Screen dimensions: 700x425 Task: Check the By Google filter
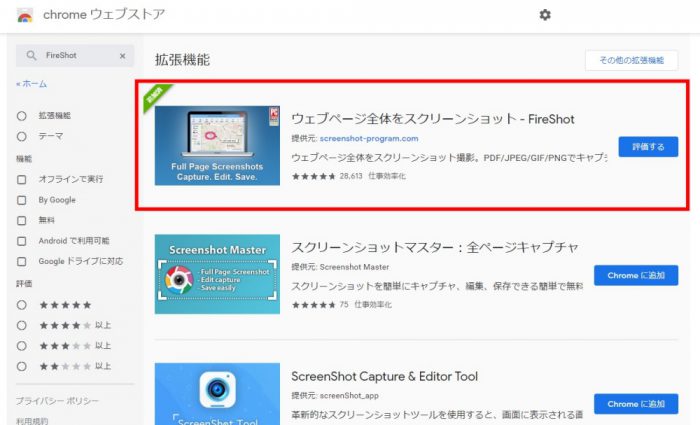[x=21, y=200]
